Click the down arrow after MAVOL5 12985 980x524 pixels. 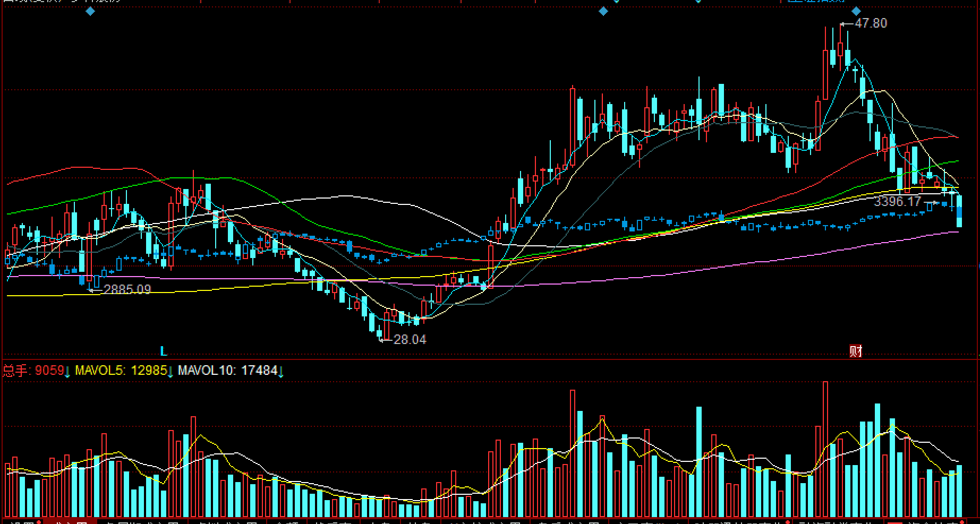tap(171, 371)
